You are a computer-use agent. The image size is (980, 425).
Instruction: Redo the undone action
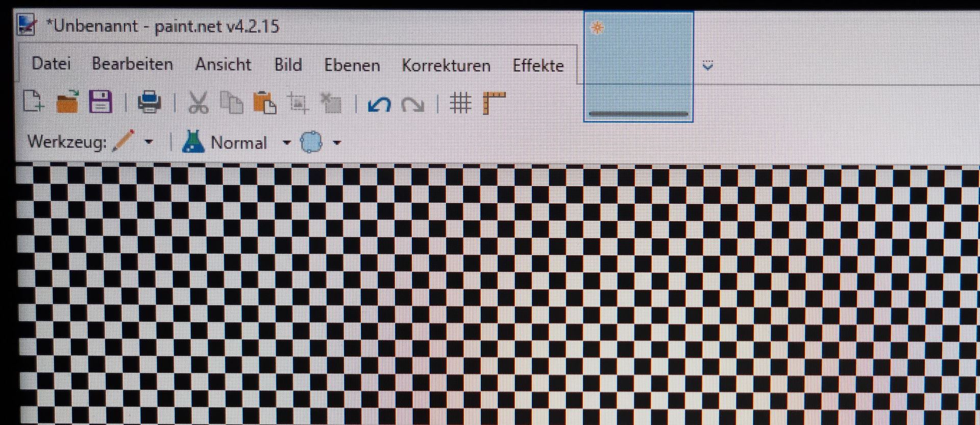coord(412,105)
